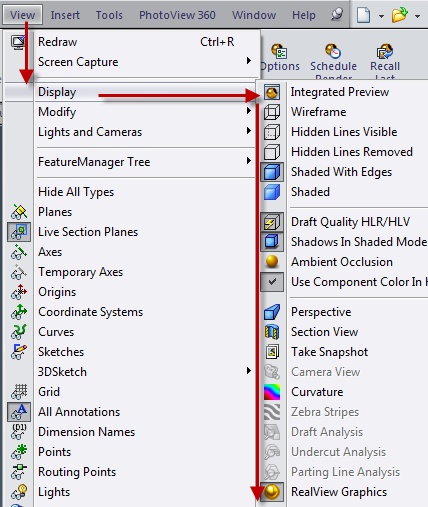Toggle Live Section Planes highlighted icon

click(19, 232)
